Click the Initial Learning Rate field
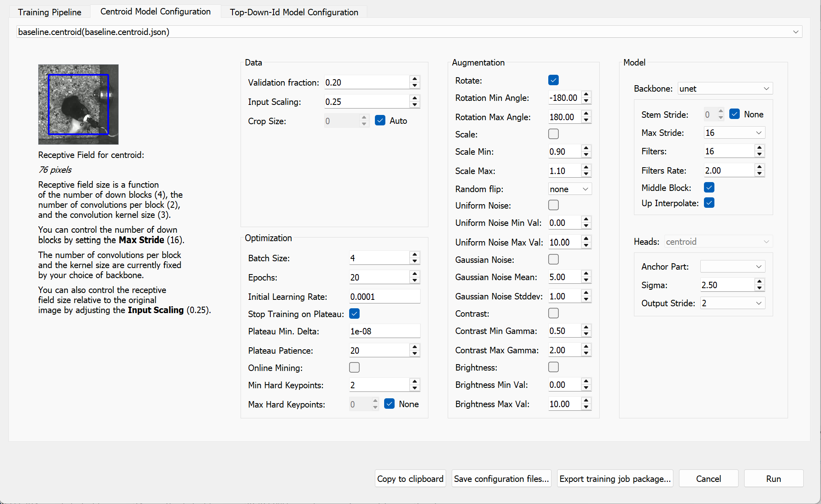Screen dimensions: 821x504 click(x=384, y=297)
